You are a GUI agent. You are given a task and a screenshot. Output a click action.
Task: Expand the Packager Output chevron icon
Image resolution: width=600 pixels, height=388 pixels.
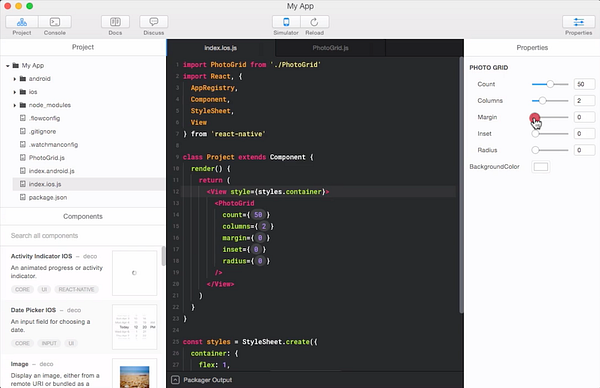175,380
